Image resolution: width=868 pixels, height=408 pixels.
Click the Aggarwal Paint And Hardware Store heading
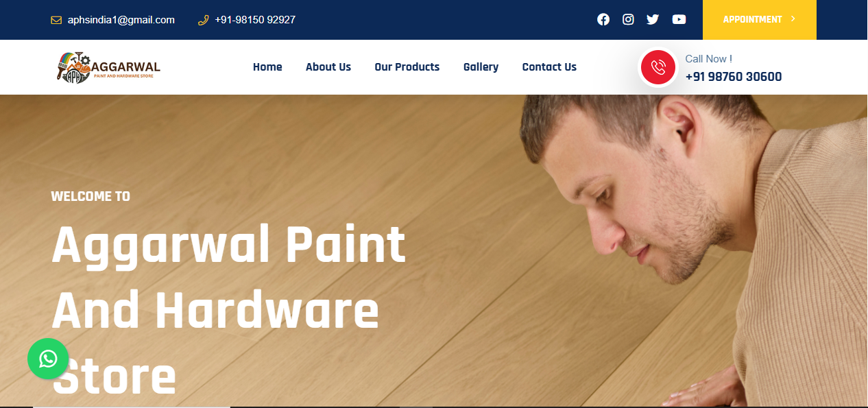229,311
